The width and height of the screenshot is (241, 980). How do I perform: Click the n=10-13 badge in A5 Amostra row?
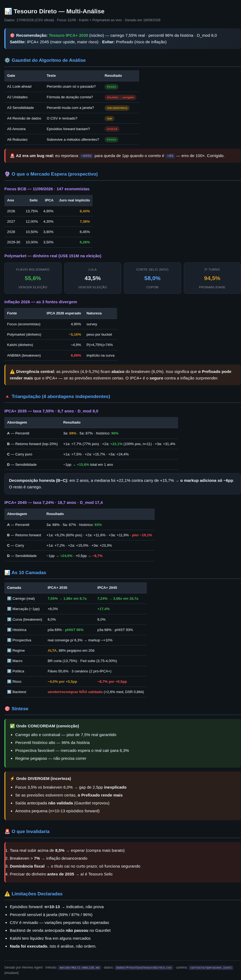click(112, 129)
